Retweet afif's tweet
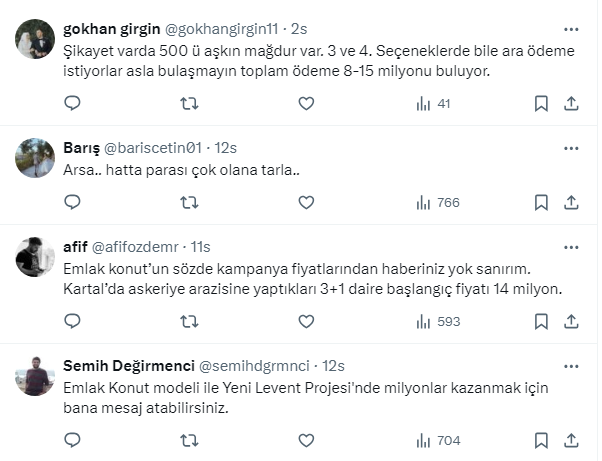Screen dimensions: 602x461 pos(189,321)
